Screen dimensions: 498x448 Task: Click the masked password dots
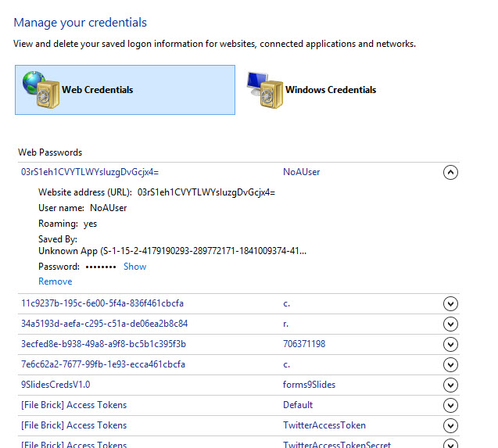click(101, 267)
